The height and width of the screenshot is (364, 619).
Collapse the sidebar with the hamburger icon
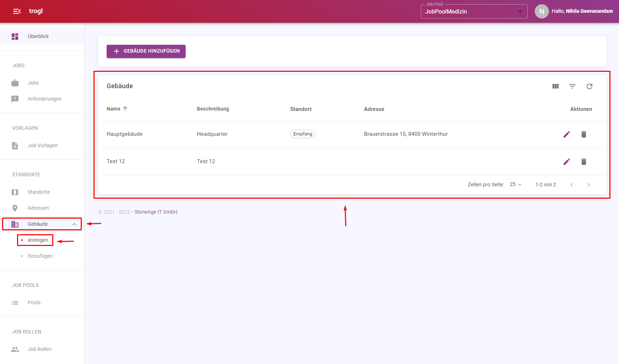[x=17, y=11]
